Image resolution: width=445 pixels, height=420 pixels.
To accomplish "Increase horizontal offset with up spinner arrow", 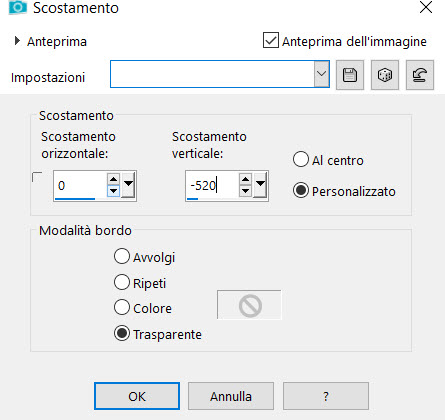I will click(x=113, y=180).
